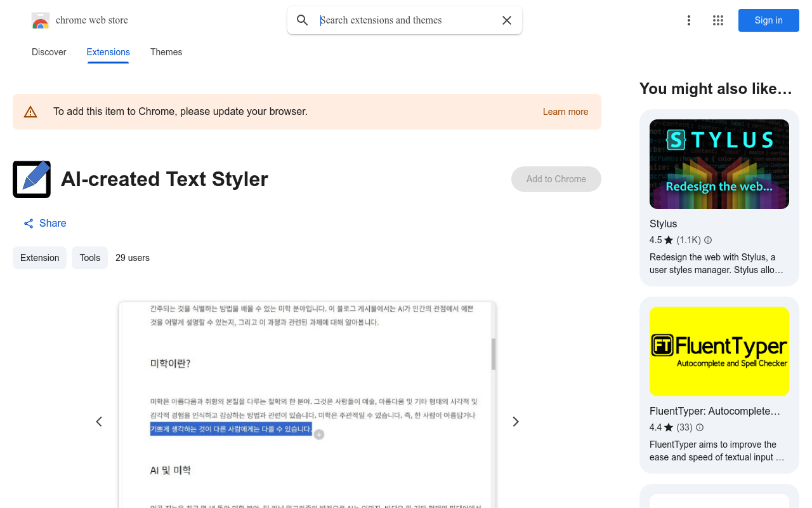Clear the search box with X
This screenshot has width=812, height=508.
(507, 20)
